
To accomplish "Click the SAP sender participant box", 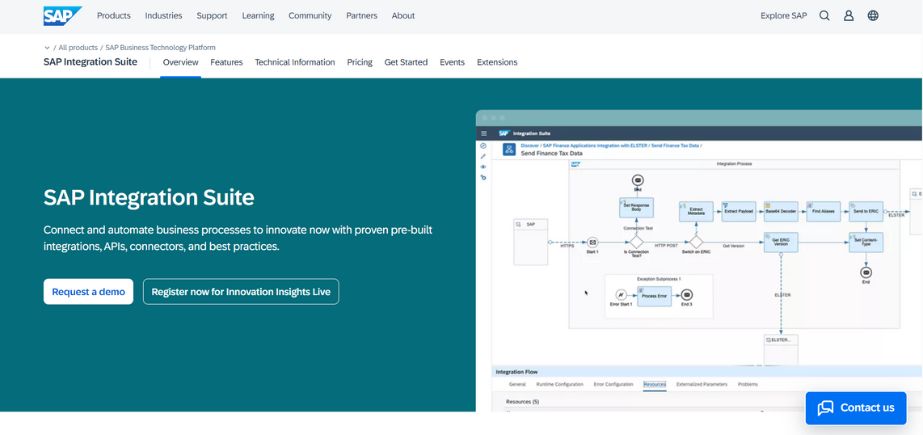I will [x=530, y=242].
